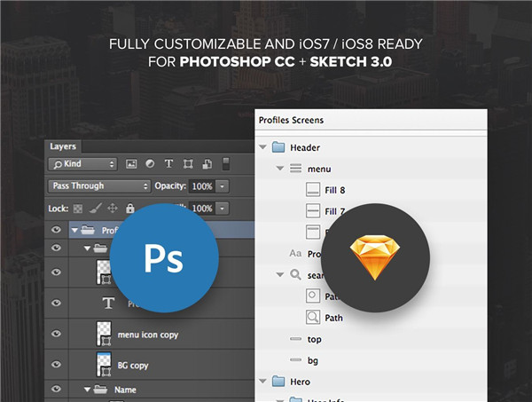Hide the text layer with T icon
This screenshot has width=532, height=402.
(57, 303)
